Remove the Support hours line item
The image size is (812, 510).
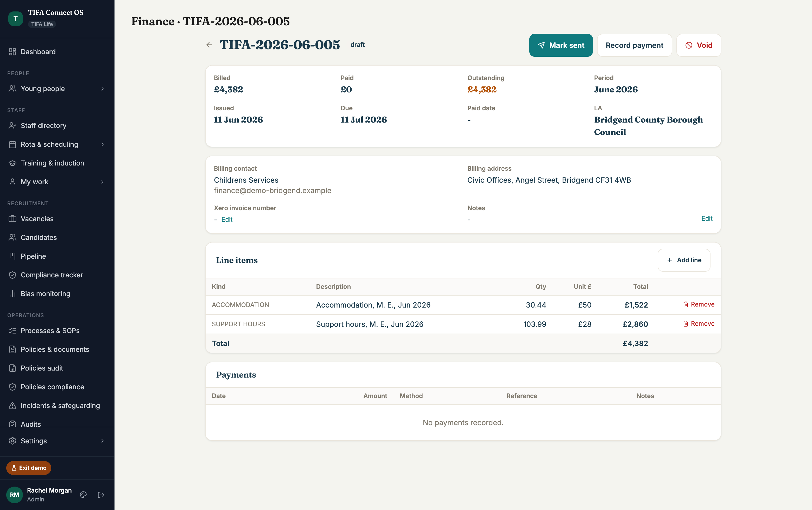pyautogui.click(x=699, y=324)
